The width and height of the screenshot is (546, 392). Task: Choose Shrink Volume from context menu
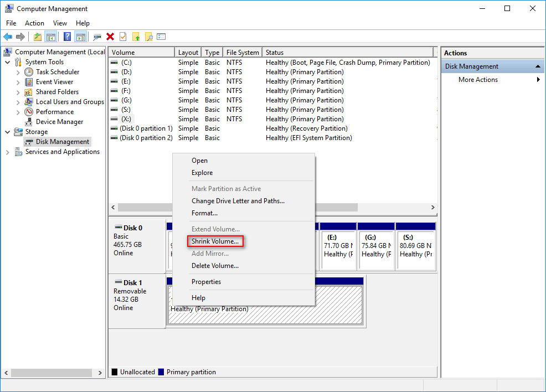[215, 241]
